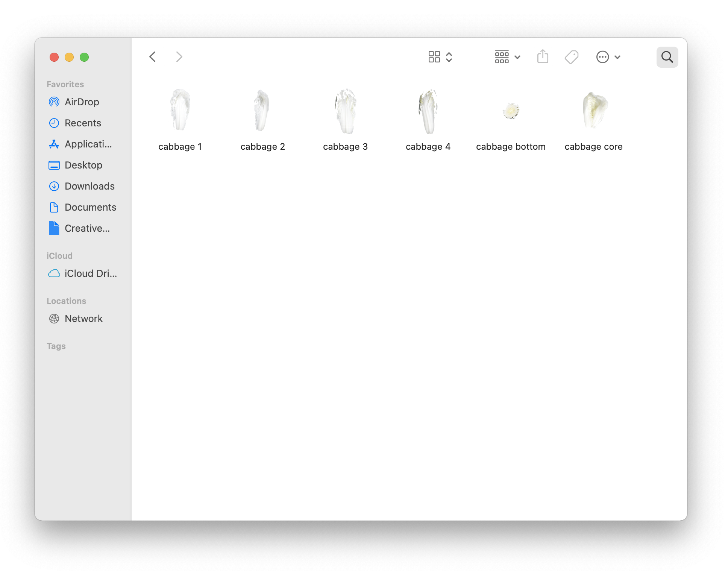The image size is (728, 577).
Task: Open the Group By grid icon
Action: [502, 57]
